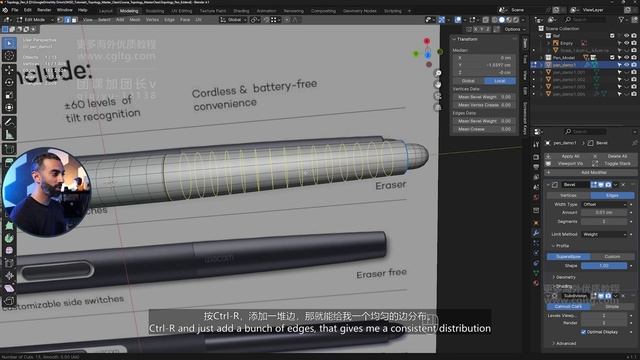The image size is (640, 360).
Task: Hide pen_demo1 object with eye icon
Action: 627,64
